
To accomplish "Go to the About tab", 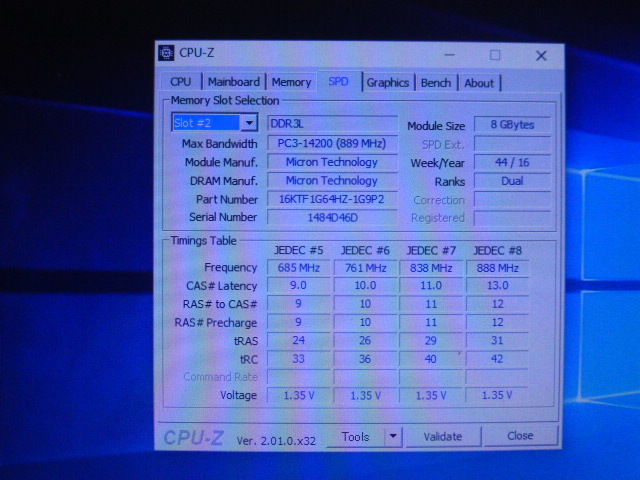I will [479, 83].
